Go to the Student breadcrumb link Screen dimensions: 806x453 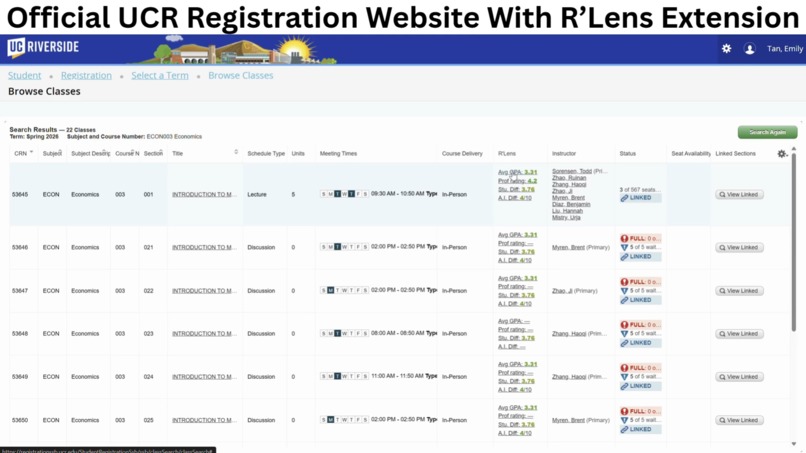tap(25, 76)
